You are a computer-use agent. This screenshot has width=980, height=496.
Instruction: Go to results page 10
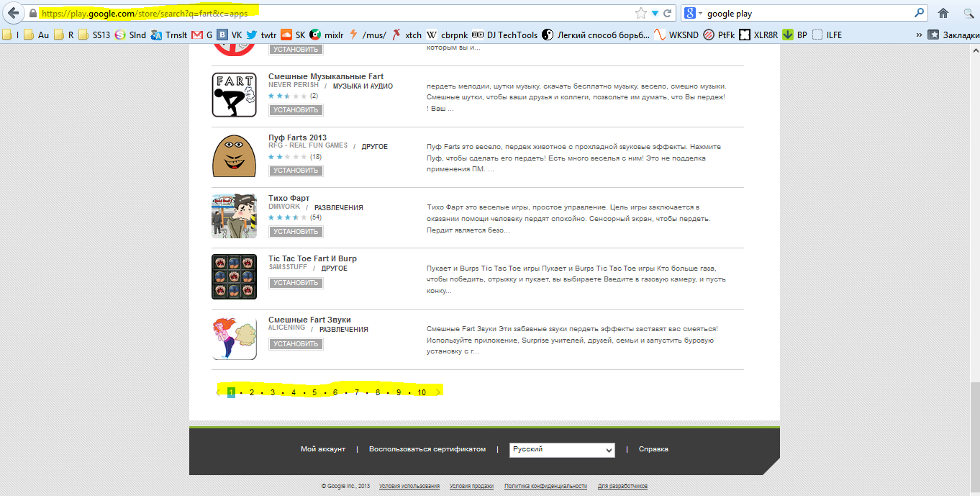[422, 392]
